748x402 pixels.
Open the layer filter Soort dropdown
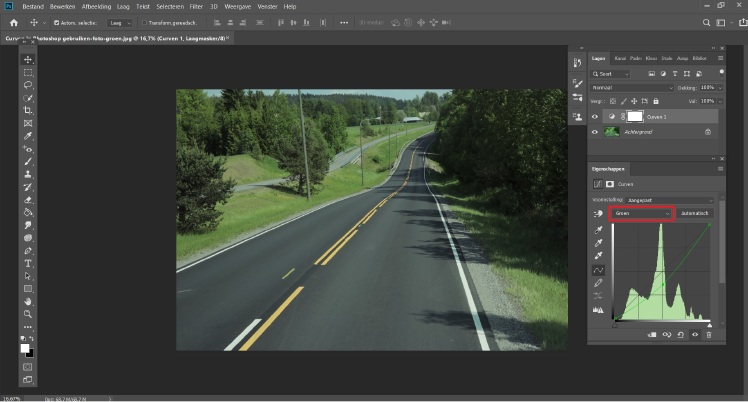click(x=611, y=74)
